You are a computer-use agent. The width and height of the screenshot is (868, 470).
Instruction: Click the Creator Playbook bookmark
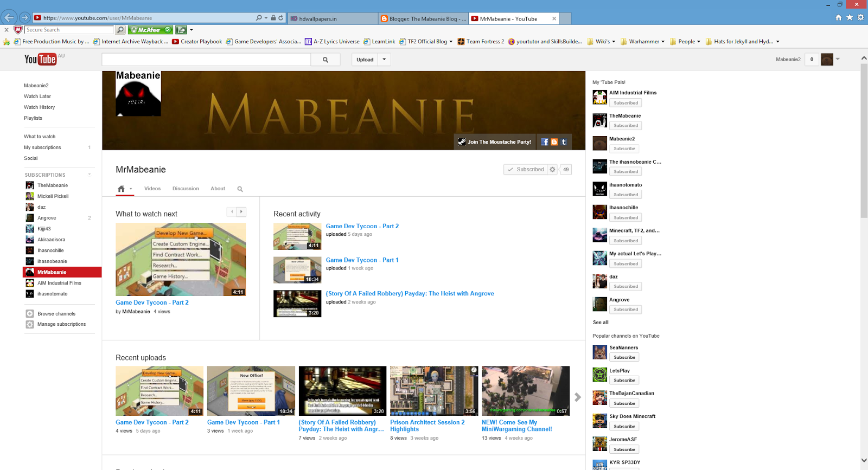[x=197, y=41]
